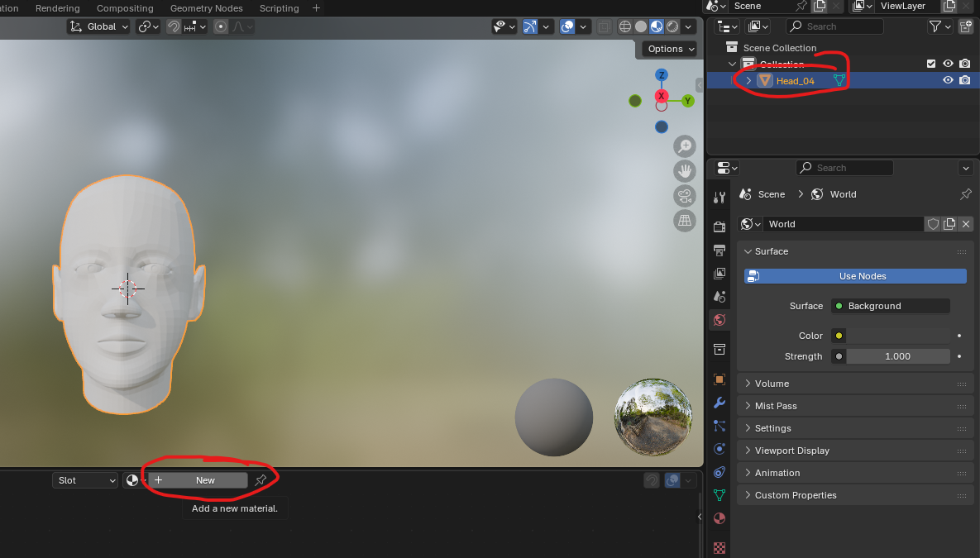
Task: Switch to Compositing workspace tab
Action: click(125, 8)
